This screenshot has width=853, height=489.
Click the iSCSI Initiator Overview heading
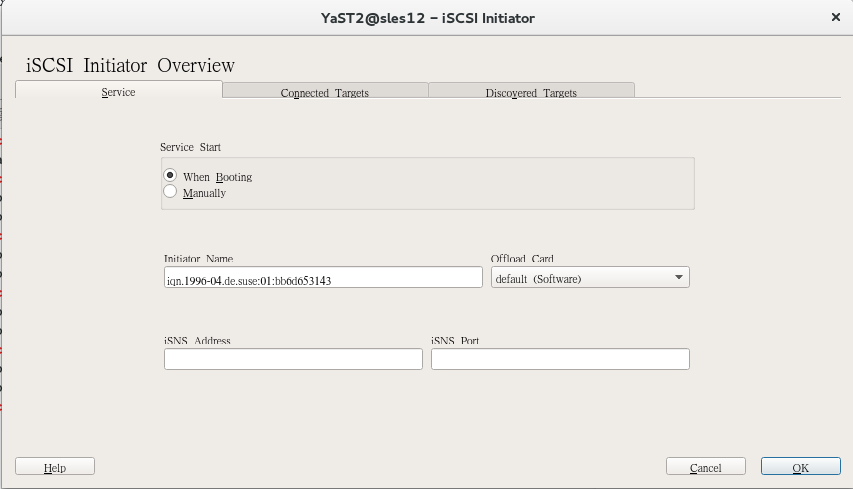pos(131,65)
